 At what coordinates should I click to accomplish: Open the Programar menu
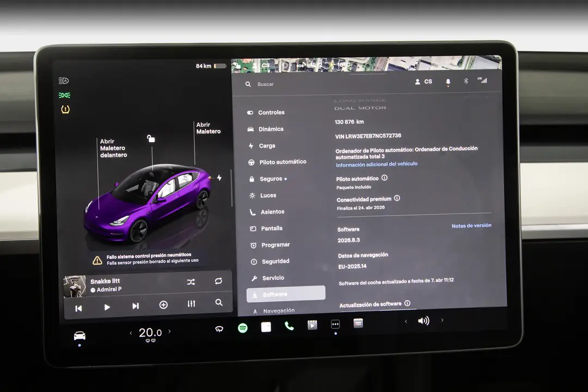click(271, 245)
